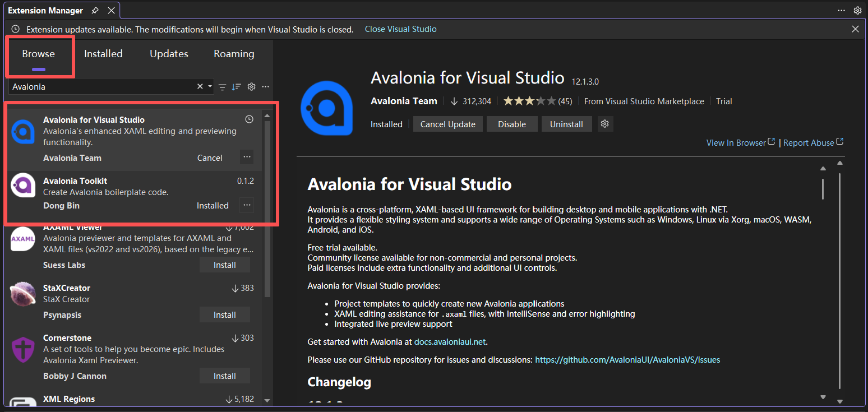Image resolution: width=868 pixels, height=412 pixels.
Task: Select the StaXCreator extension title
Action: (x=67, y=288)
